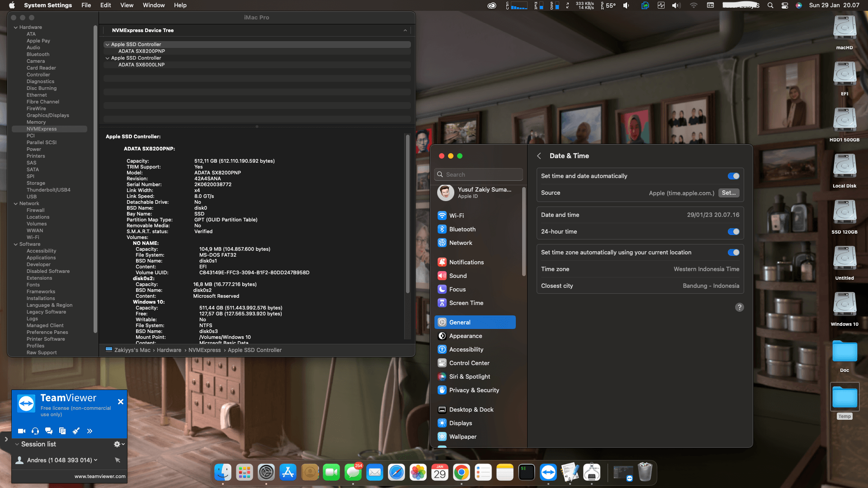The image size is (868, 488).
Task: Open TeamViewer file box icon
Action: coord(62,431)
